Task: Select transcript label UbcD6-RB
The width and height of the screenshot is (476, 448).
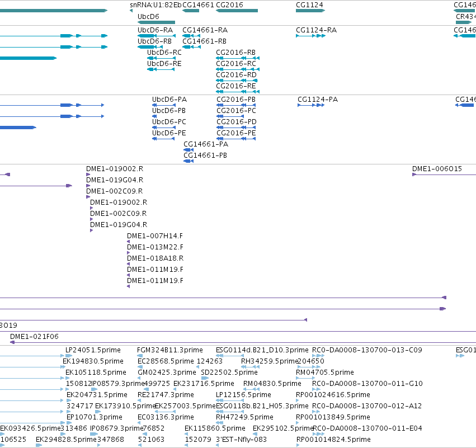Action: click(x=154, y=41)
